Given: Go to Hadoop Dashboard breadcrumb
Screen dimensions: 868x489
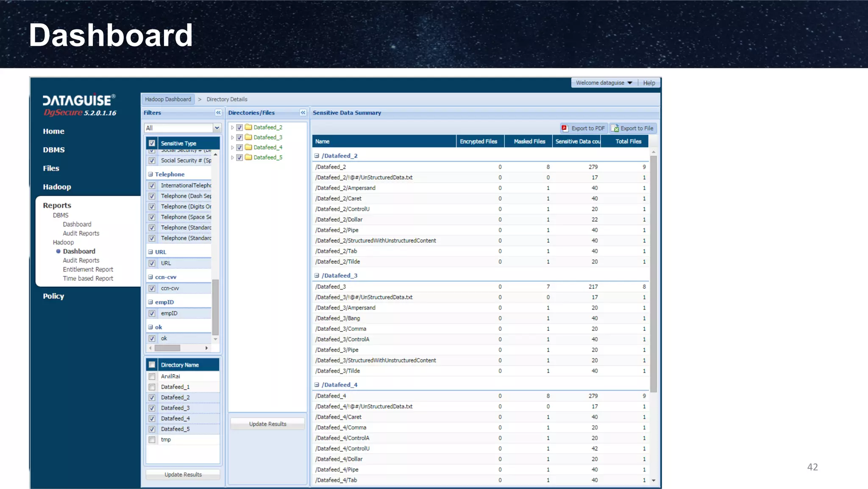Looking at the screenshot, I should (168, 99).
